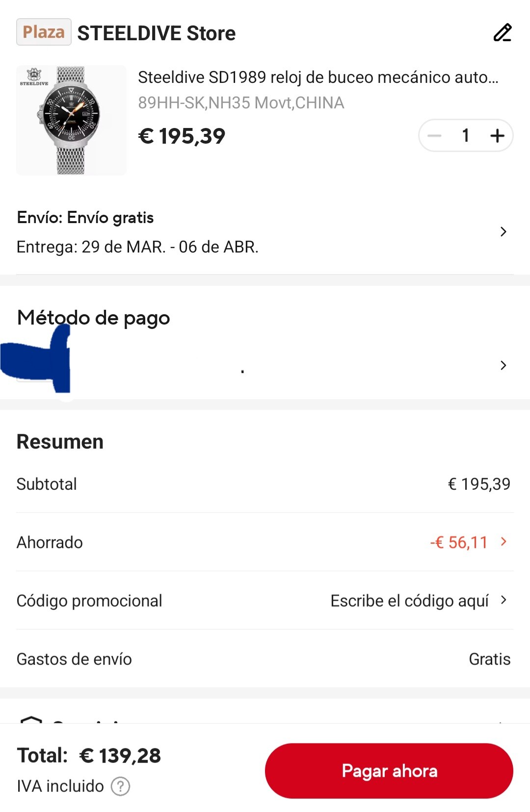Open the Steeldive watch product thumbnail
This screenshot has width=530, height=812.
coord(71,121)
